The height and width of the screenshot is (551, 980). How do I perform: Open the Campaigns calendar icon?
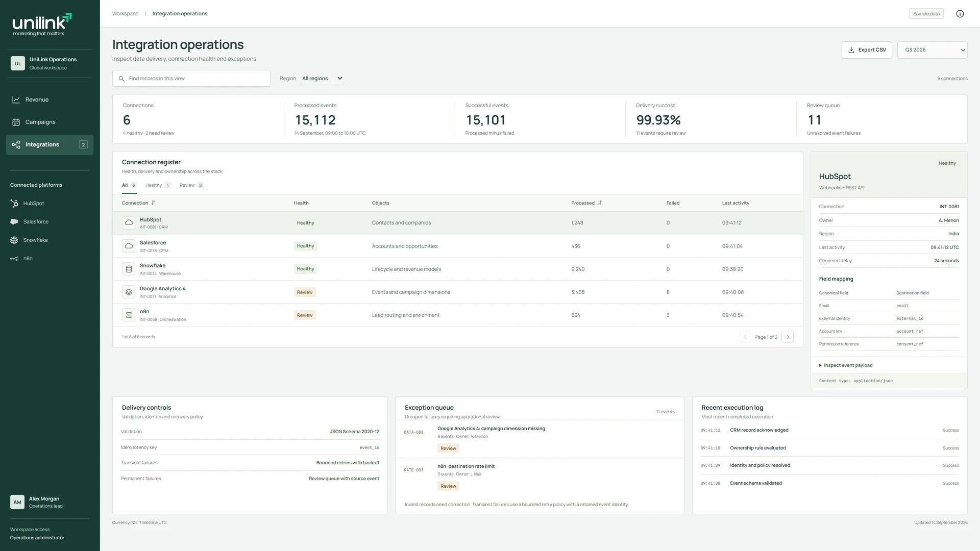(16, 122)
